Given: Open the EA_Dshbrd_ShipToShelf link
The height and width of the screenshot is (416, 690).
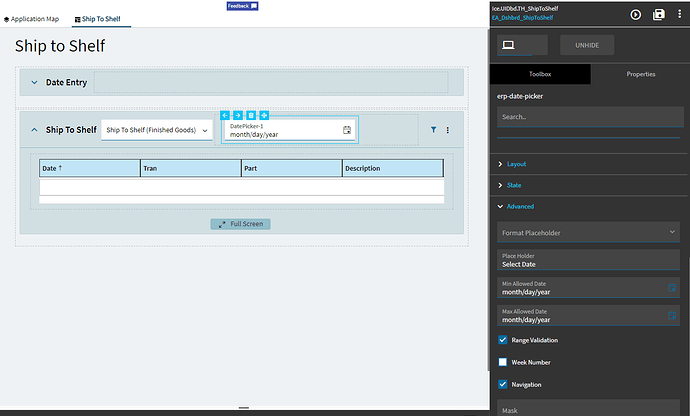Looking at the screenshot, I should (522, 18).
